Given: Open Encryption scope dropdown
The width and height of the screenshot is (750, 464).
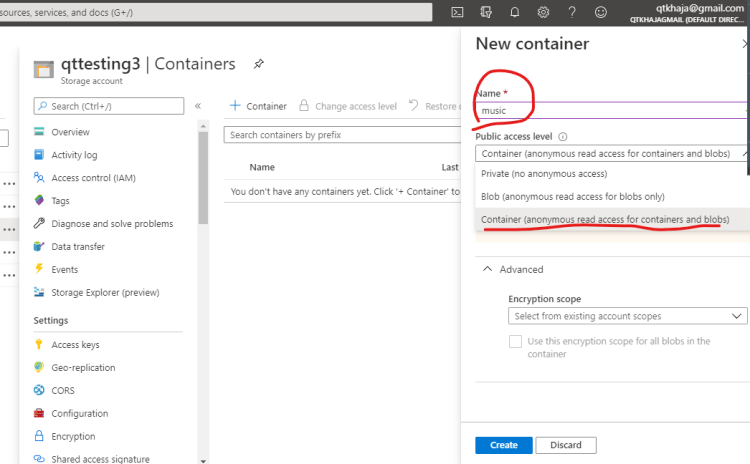Looking at the screenshot, I should 628,316.
